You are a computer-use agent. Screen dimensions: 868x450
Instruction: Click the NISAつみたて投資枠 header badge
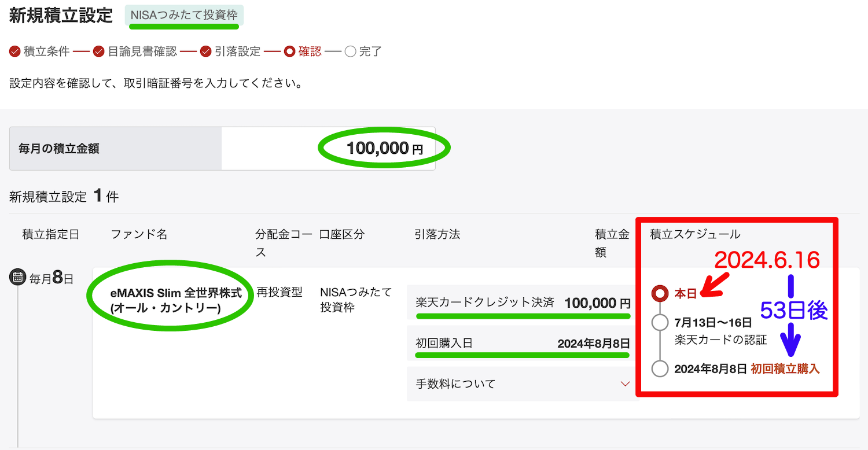184,16
